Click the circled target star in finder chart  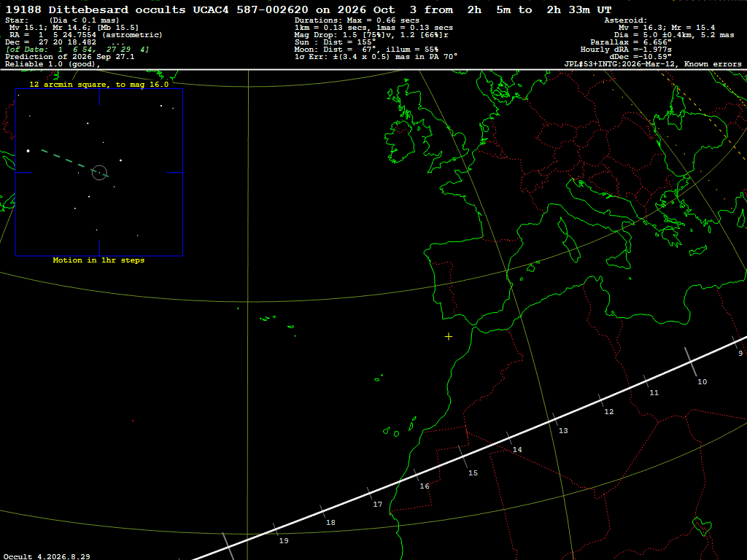(x=99, y=172)
